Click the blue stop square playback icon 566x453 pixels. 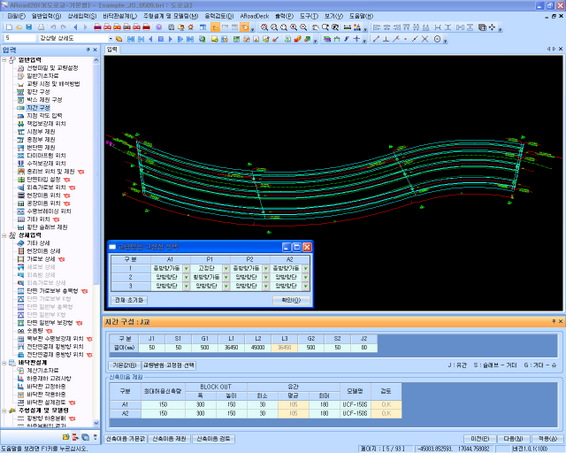161,39
